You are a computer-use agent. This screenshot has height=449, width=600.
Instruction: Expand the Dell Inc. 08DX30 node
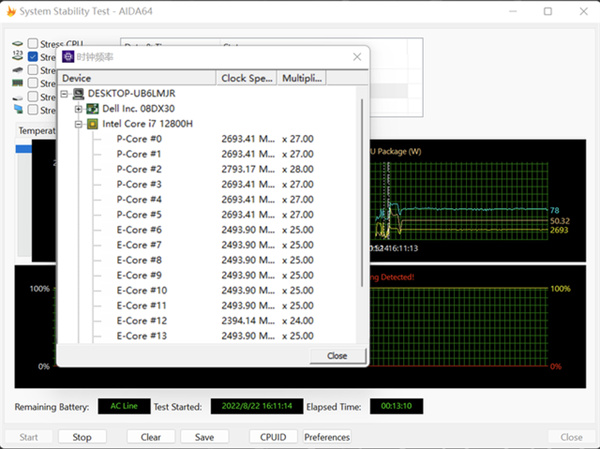click(78, 108)
